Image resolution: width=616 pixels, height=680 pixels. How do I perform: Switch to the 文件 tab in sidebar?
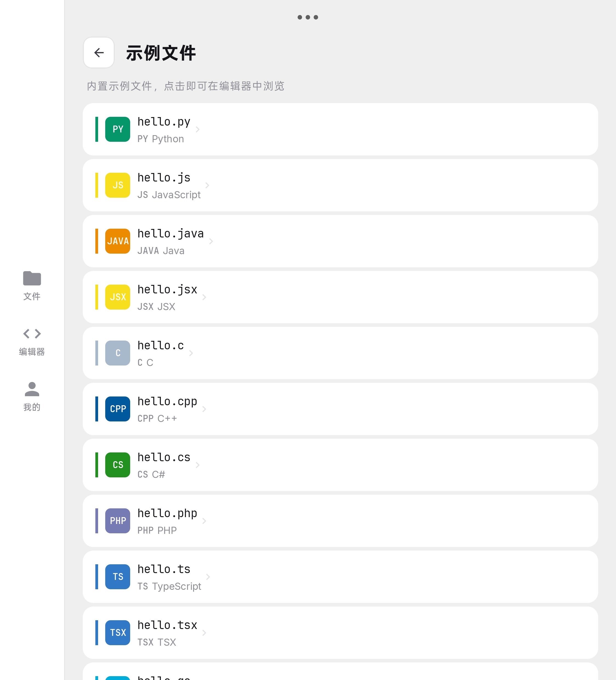coord(32,285)
